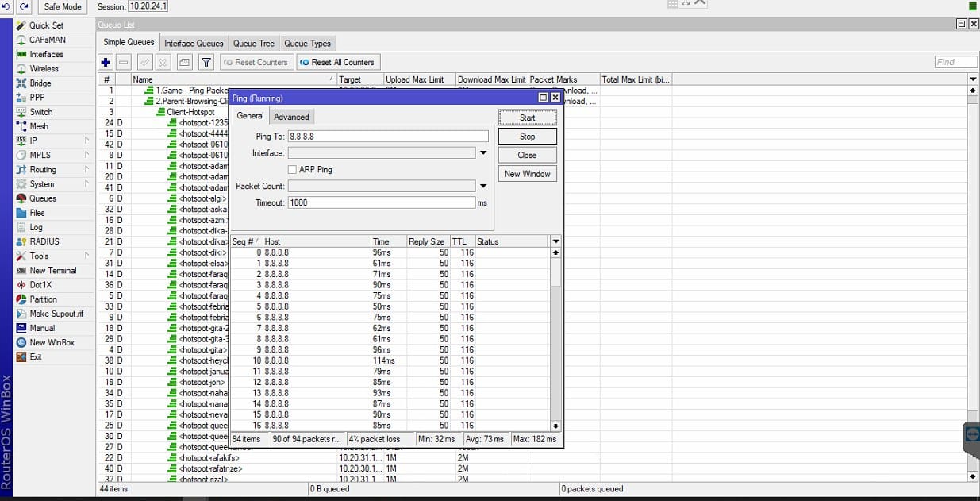Expand the Packet Count dropdown arrow
The height and width of the screenshot is (501, 980).
[x=483, y=187]
